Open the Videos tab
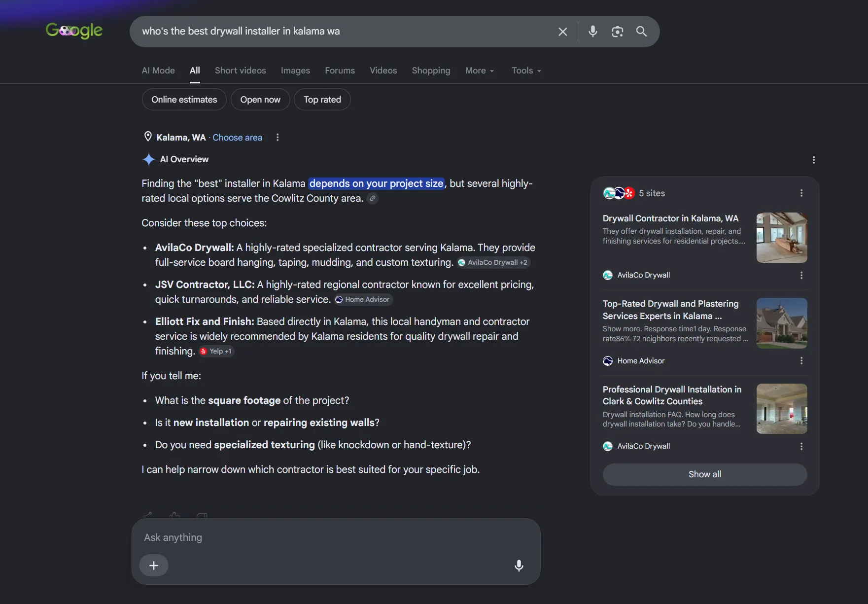Viewport: 868px width, 604px height. [383, 71]
